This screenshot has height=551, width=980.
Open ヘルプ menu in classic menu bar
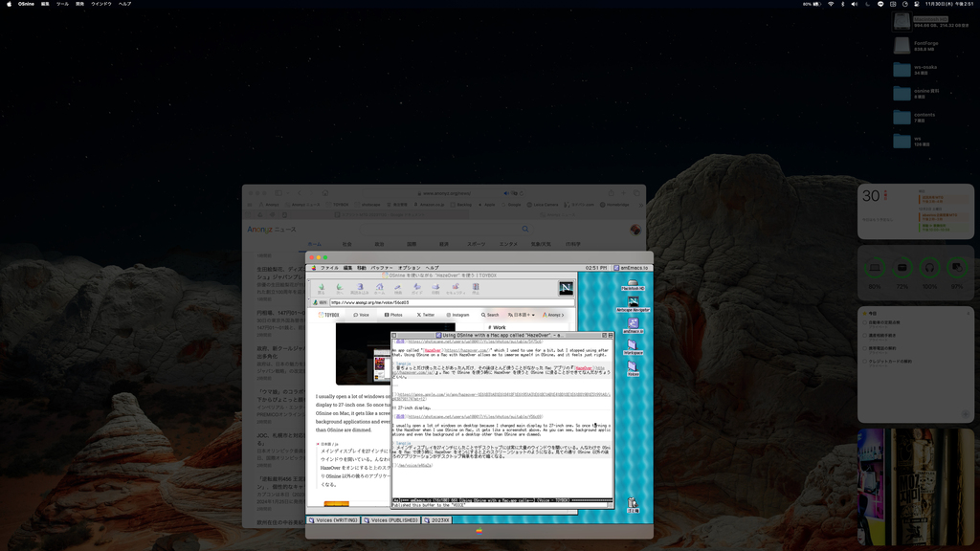coord(432,268)
